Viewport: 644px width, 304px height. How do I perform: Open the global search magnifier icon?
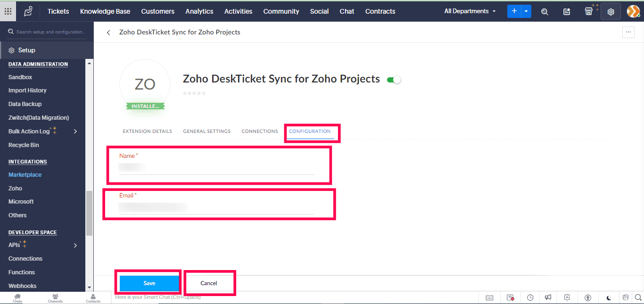click(545, 12)
